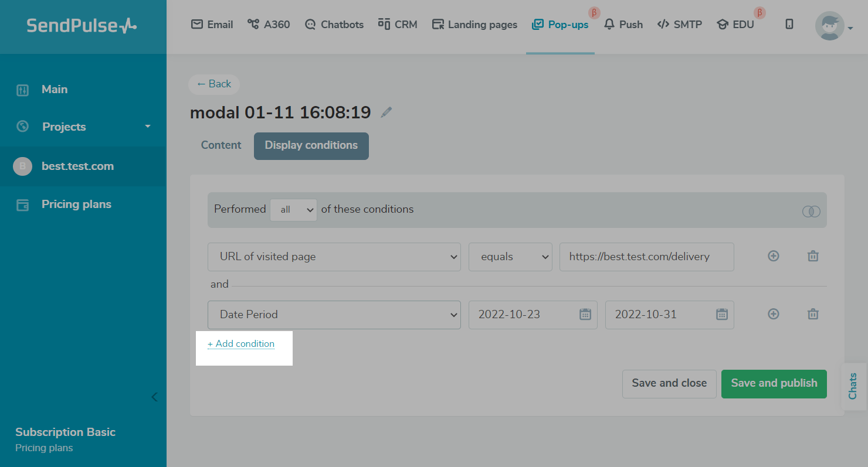The image size is (868, 467).
Task: Expand the Date Period condition type dropdown
Action: [x=334, y=315]
